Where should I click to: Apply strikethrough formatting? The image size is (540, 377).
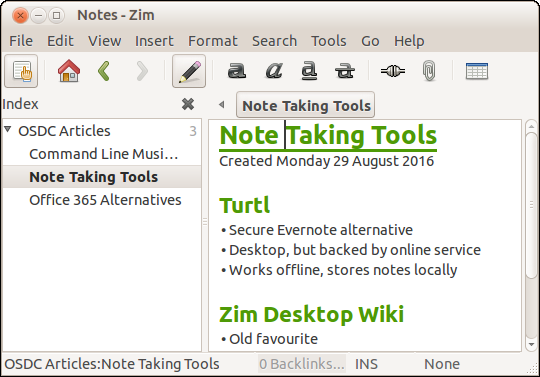coord(345,71)
